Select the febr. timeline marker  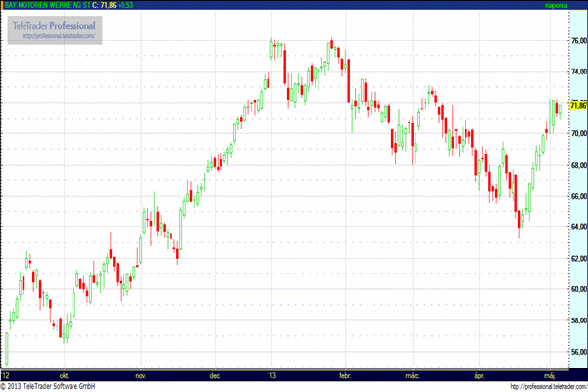tap(344, 374)
